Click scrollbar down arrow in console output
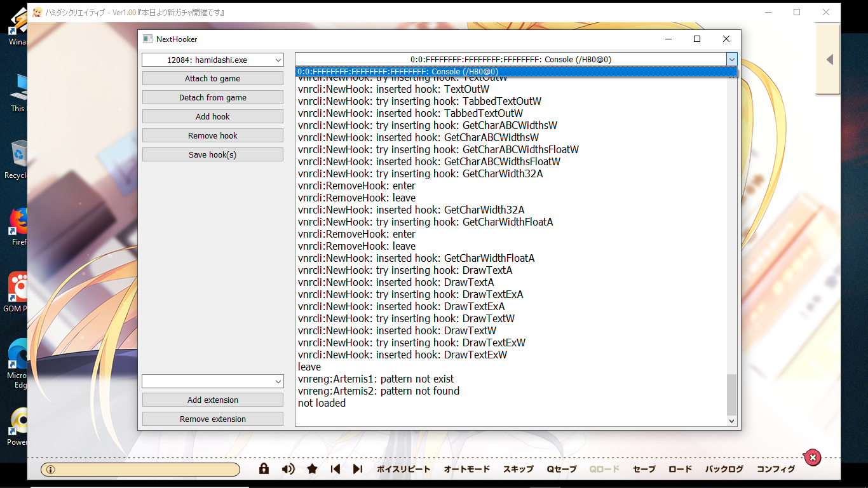 coord(731,421)
